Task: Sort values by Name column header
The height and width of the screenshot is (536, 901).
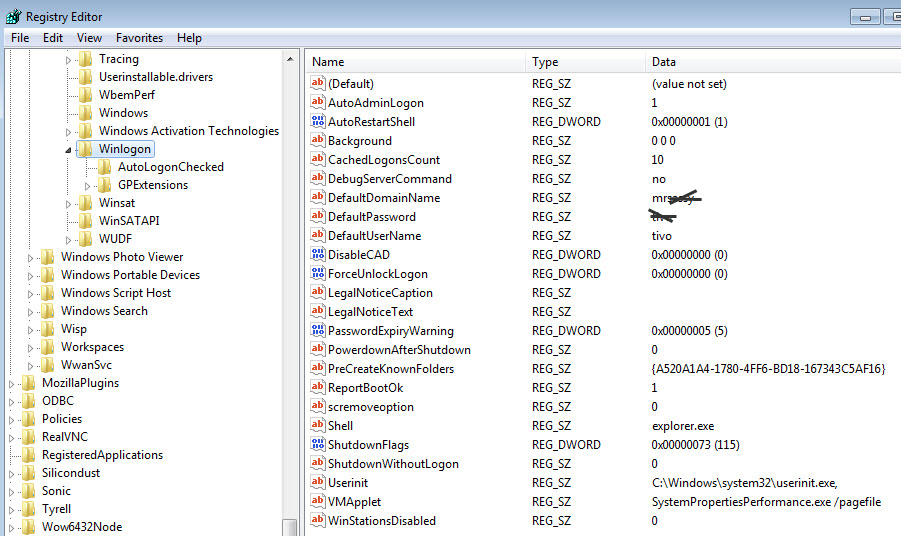Action: click(415, 61)
